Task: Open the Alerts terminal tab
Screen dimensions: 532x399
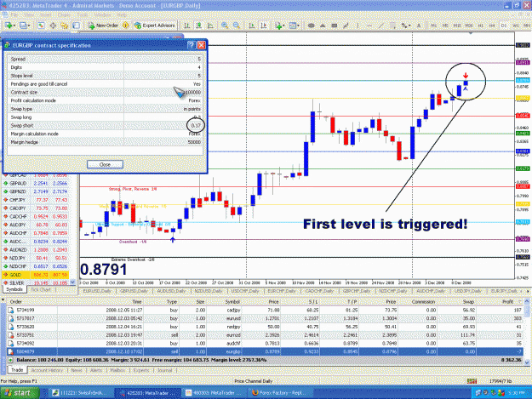Action: pyautogui.click(x=96, y=370)
